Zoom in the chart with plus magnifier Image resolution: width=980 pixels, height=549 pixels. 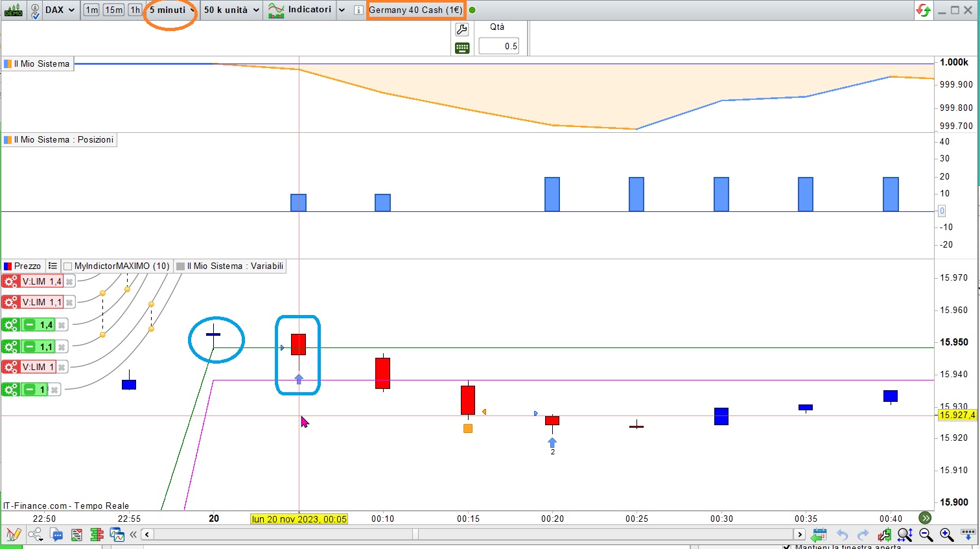pyautogui.click(x=946, y=535)
